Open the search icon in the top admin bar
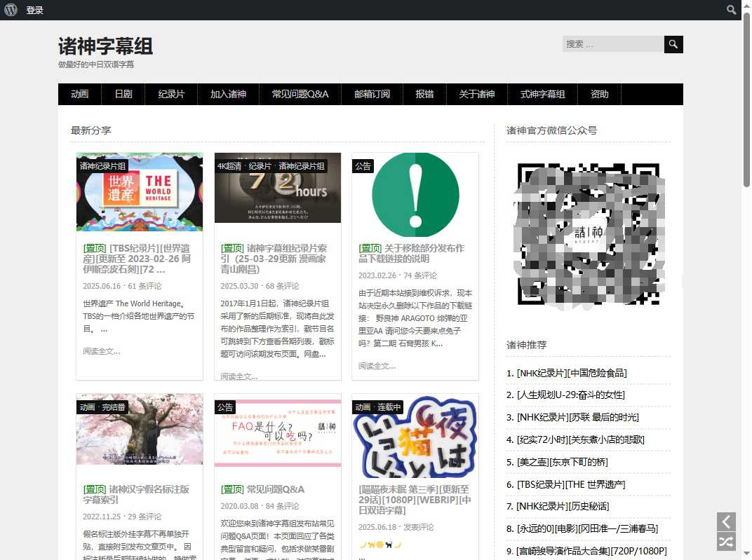The width and height of the screenshot is (752, 560). pyautogui.click(x=732, y=10)
